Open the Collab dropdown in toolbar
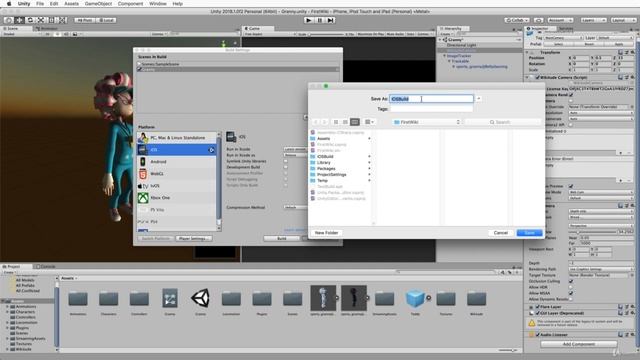Viewport: 640px width, 360px height. (x=517, y=20)
